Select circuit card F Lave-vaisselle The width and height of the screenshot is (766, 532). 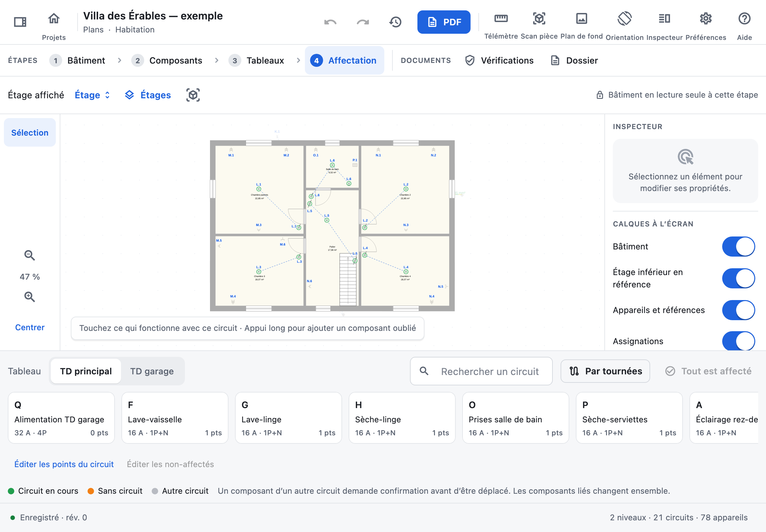[x=175, y=418]
